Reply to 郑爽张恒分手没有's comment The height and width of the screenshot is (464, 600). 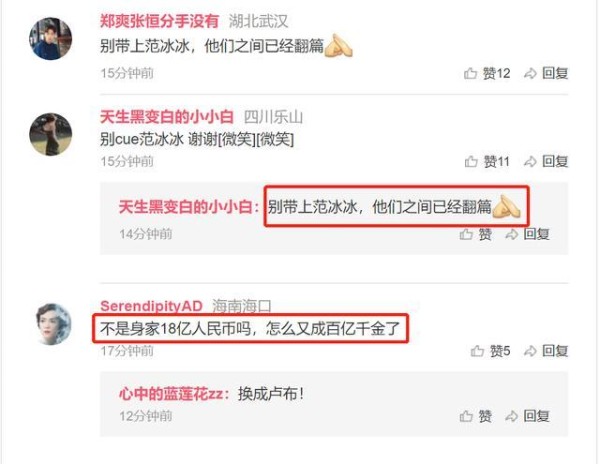(546, 73)
